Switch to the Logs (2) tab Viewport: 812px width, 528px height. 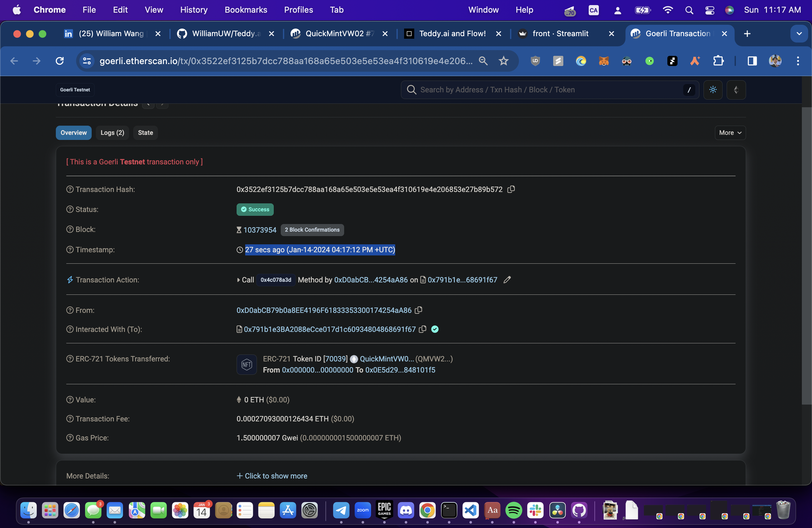(x=112, y=133)
